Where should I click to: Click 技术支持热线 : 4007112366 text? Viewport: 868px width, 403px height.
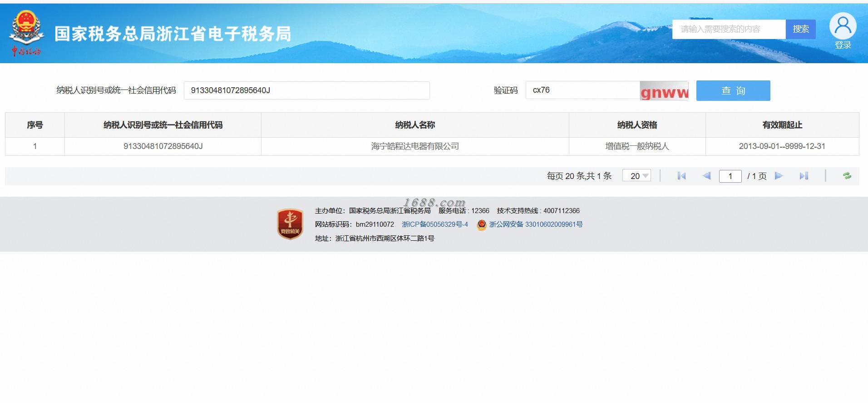538,211
